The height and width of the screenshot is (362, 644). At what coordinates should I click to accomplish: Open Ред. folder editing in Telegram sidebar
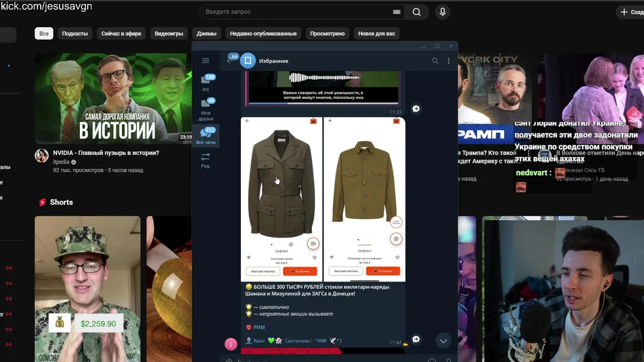(x=206, y=160)
